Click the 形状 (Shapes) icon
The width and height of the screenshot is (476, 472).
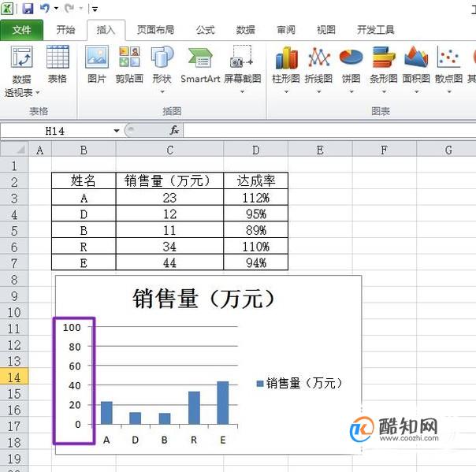162,57
